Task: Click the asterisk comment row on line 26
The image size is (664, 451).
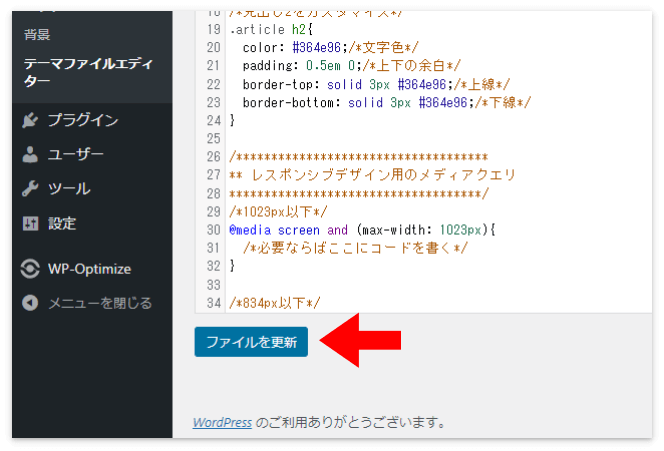Action: [x=359, y=157]
